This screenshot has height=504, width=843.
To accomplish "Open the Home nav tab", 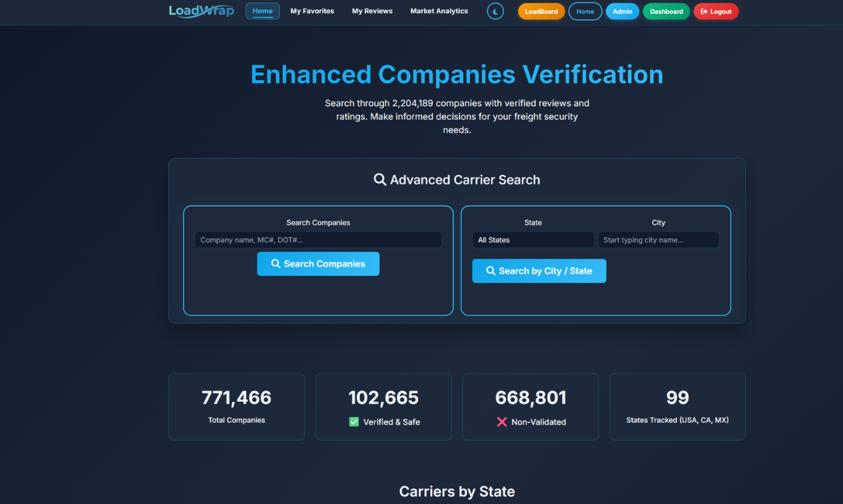I will 262,11.
